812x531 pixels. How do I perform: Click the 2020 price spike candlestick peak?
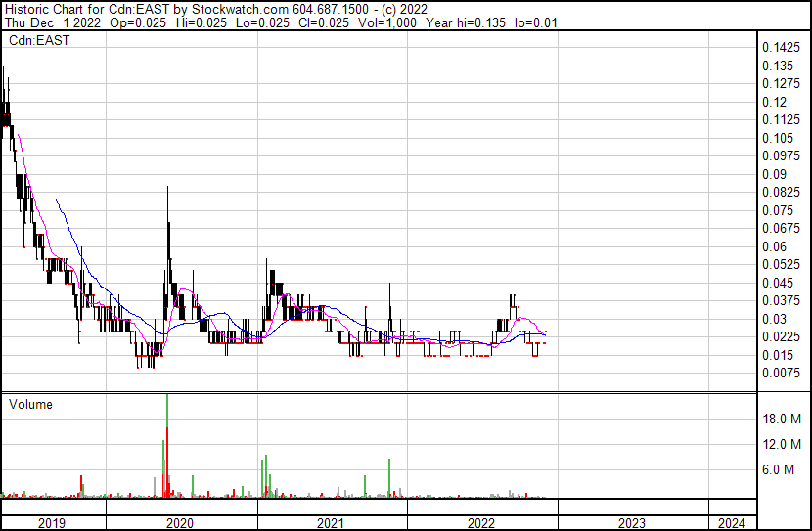point(167,188)
